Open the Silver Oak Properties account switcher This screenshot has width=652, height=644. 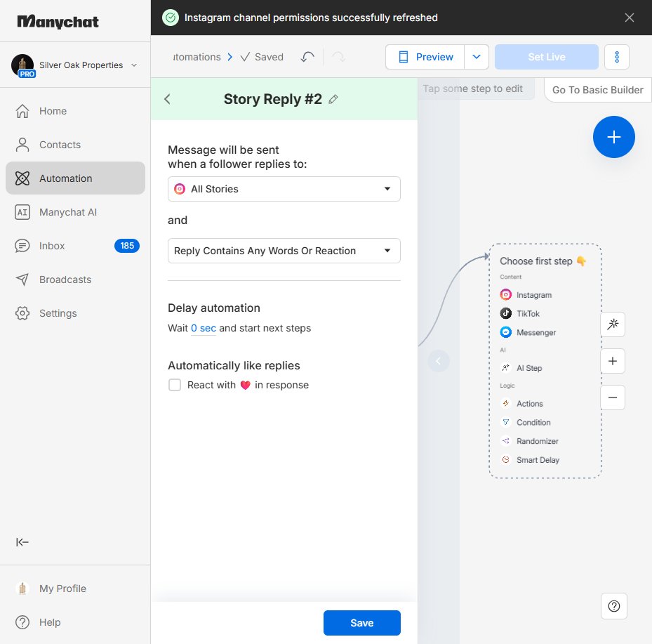pyautogui.click(x=75, y=65)
